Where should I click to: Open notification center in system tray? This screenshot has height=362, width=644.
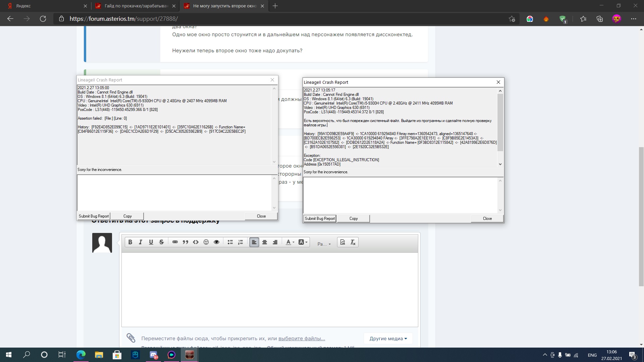(633, 355)
